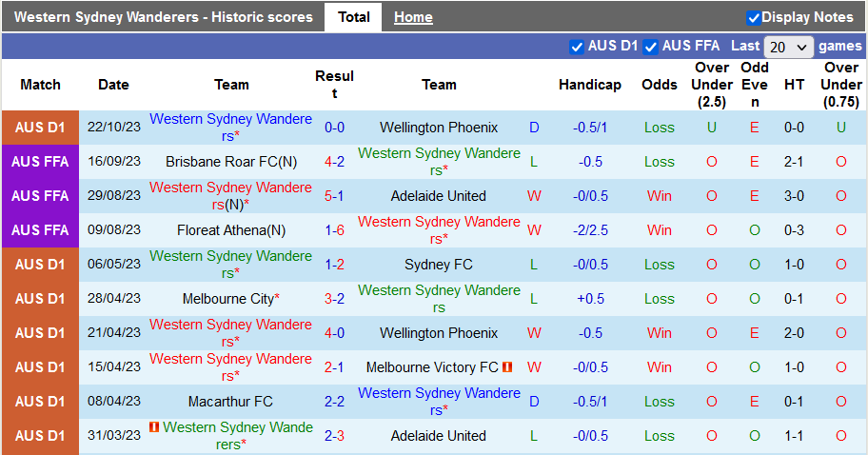Viewport: 868px width, 455px height.
Task: Open Wellington Phoenix link in 22/10/23 row
Action: (x=438, y=128)
